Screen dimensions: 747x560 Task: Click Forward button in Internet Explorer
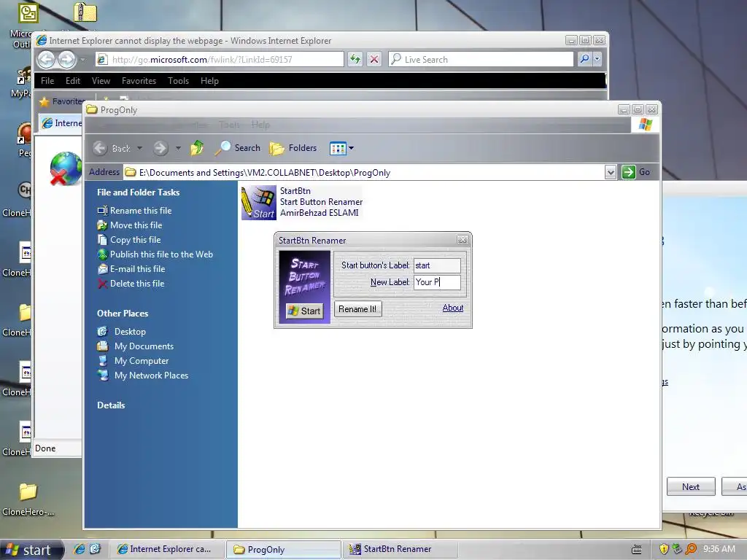click(x=67, y=60)
